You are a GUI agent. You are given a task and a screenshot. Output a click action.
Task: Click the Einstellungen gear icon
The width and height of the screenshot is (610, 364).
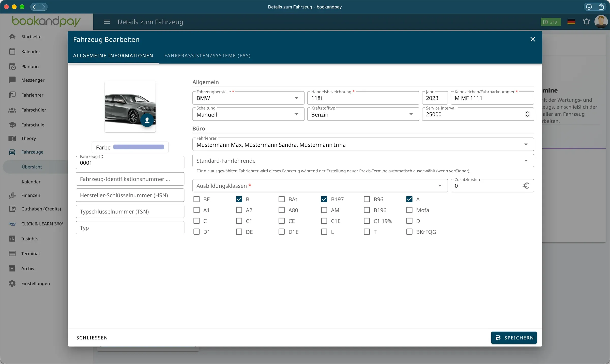pyautogui.click(x=12, y=283)
